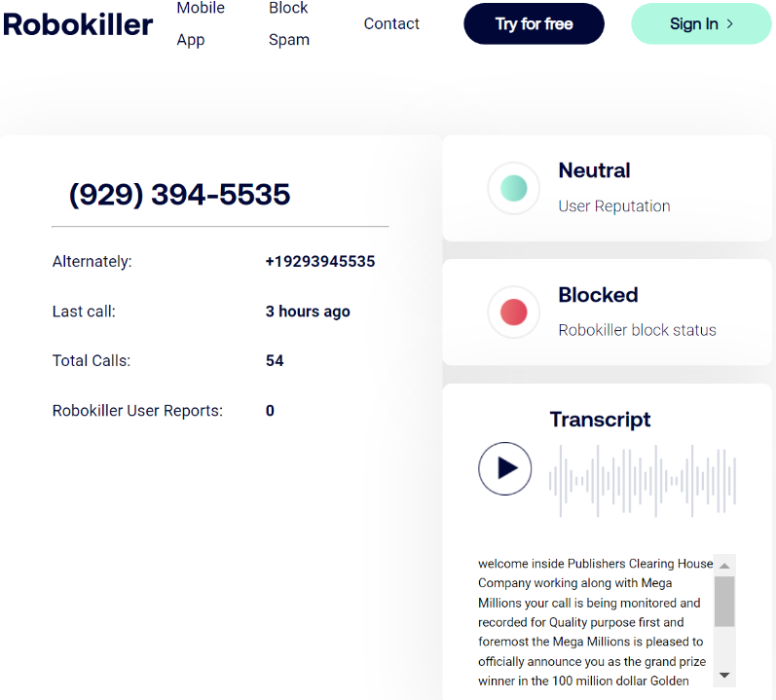The image size is (776, 700).
Task: Play the call transcript audio
Action: click(x=504, y=468)
